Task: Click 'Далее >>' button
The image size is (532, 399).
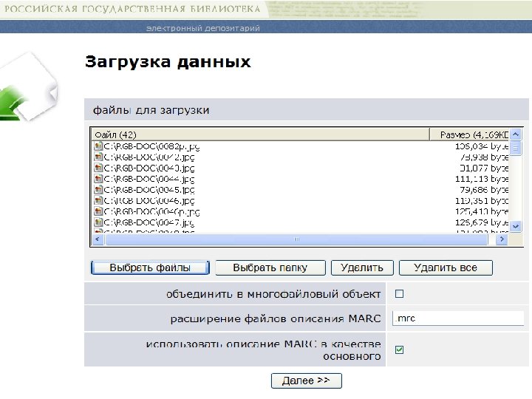Action: click(x=307, y=381)
